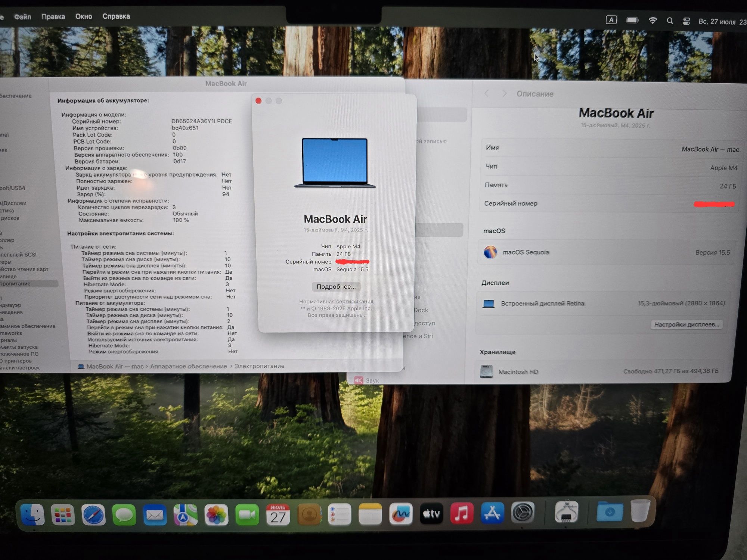Go back in System Settings
This screenshot has width=747, height=560.
[486, 93]
